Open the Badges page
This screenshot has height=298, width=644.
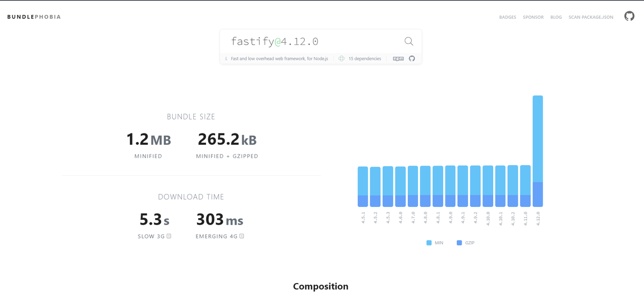pos(508,17)
